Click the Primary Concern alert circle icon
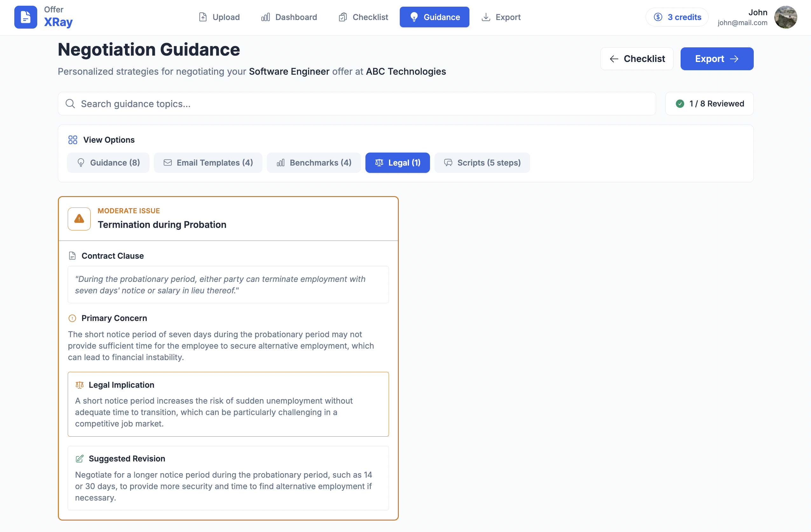 click(x=72, y=318)
